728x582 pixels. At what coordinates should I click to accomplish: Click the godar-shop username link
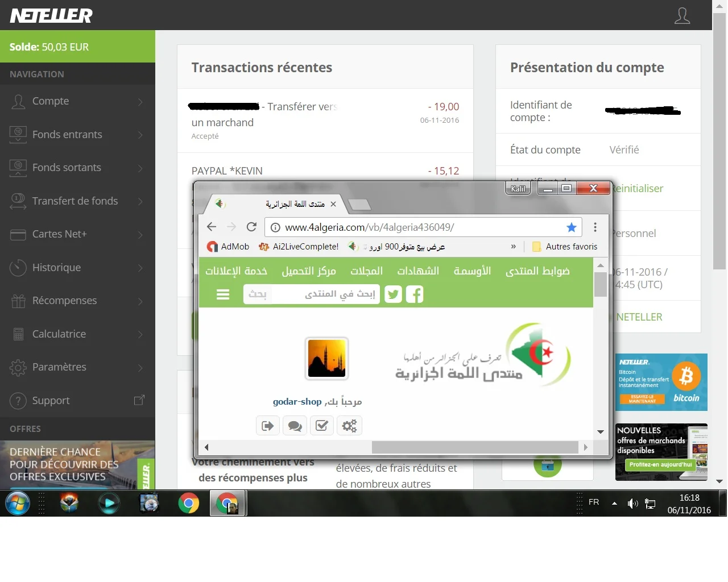tap(297, 402)
